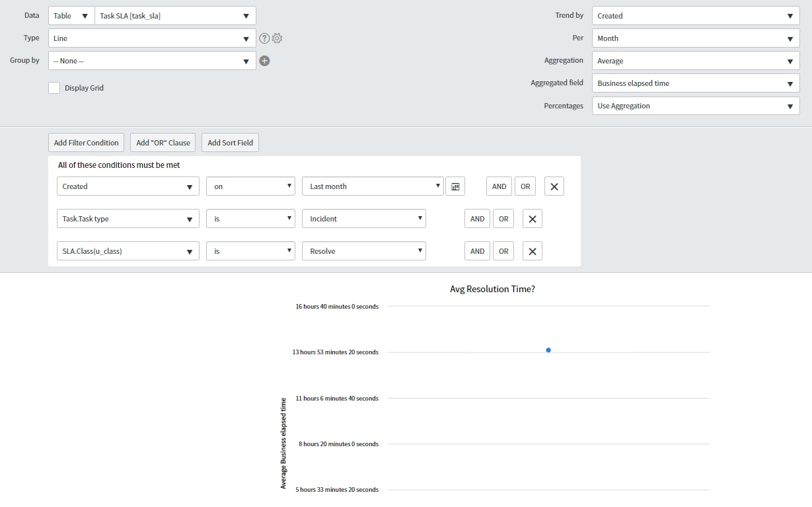
Task: Click the 16 hours 40 minutes axis label
Action: coord(337,306)
